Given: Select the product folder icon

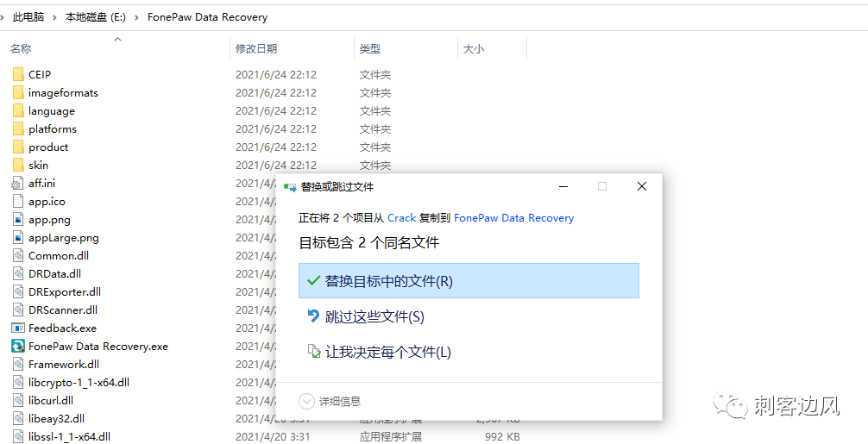Looking at the screenshot, I should pyautogui.click(x=18, y=147).
